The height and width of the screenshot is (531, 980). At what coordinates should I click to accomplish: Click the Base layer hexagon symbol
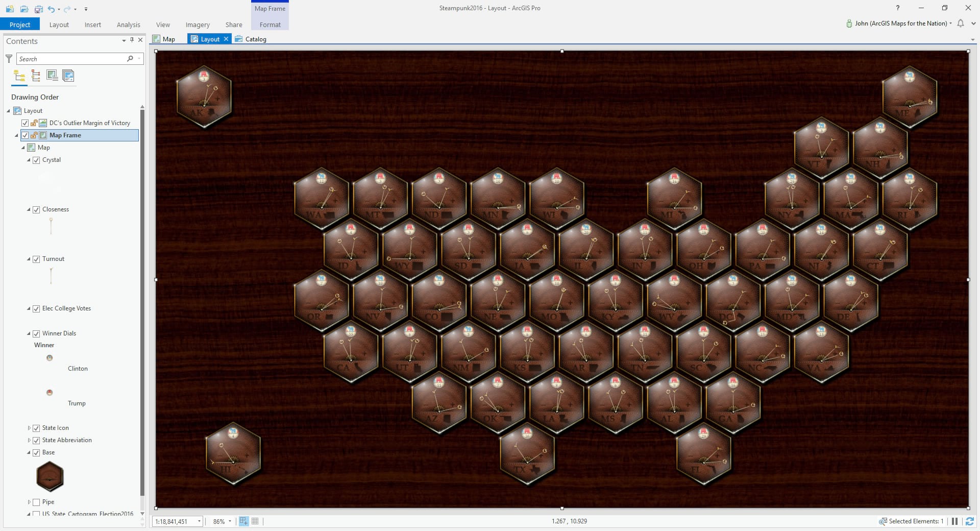coord(50,476)
